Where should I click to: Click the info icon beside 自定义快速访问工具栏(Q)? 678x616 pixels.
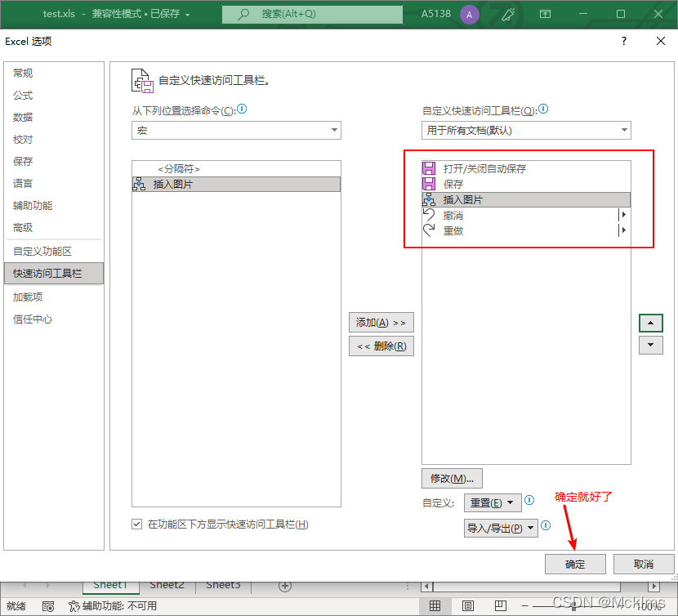(x=543, y=109)
